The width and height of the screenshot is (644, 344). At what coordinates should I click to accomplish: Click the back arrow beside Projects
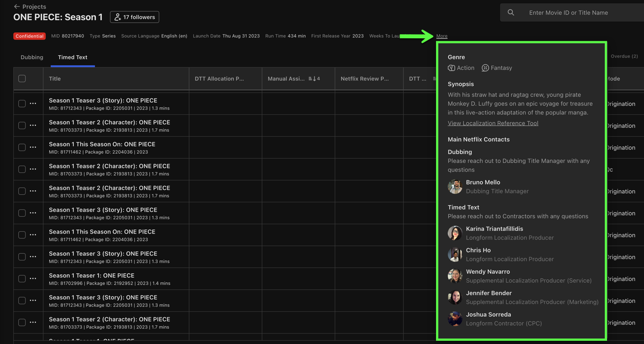tap(17, 6)
